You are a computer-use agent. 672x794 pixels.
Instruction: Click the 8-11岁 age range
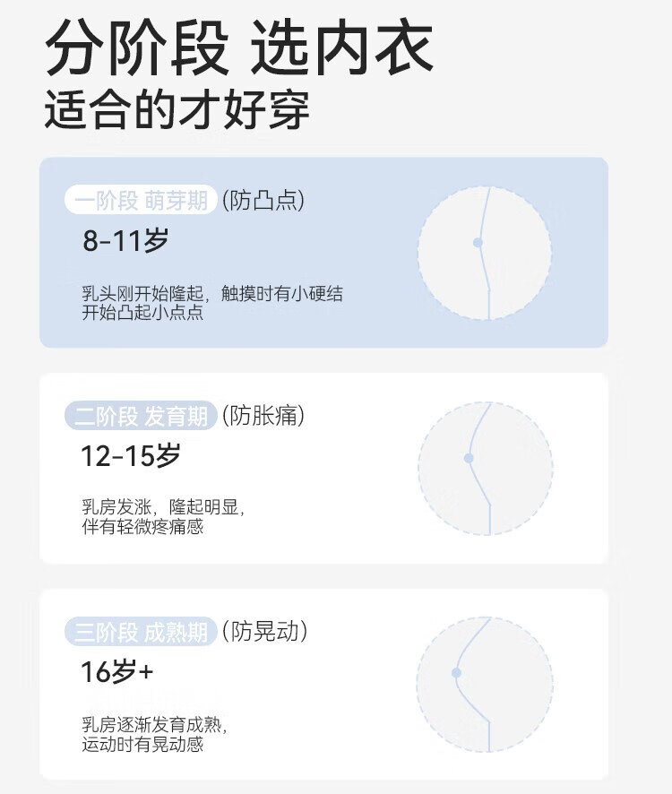point(125,240)
